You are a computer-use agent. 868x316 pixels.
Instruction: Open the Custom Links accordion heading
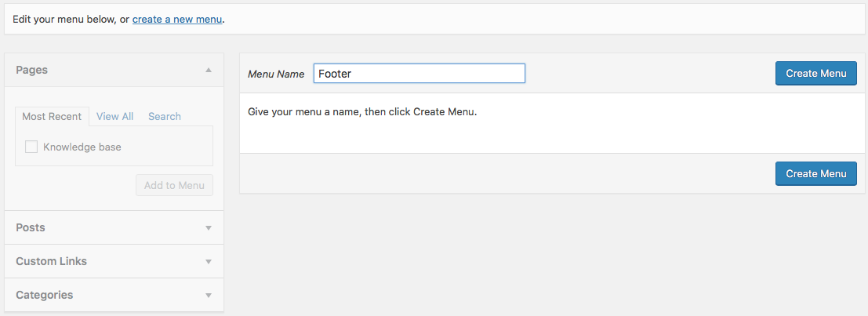pyautogui.click(x=51, y=261)
